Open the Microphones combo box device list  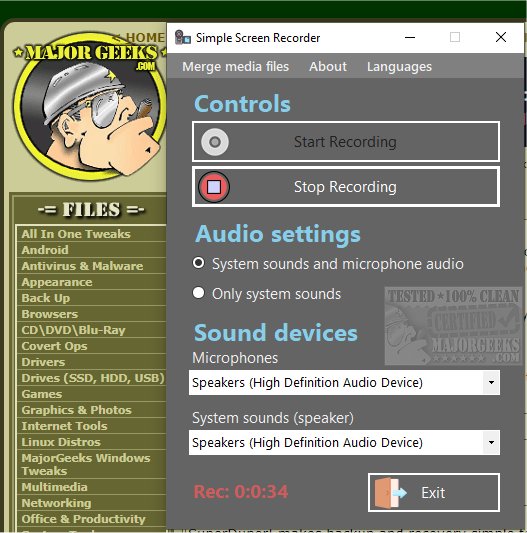(x=344, y=382)
